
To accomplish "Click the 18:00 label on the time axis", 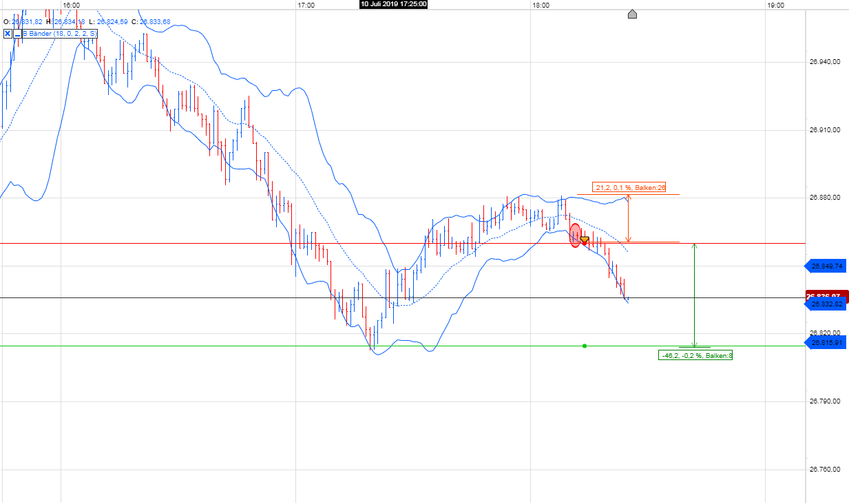I will tap(541, 4).
